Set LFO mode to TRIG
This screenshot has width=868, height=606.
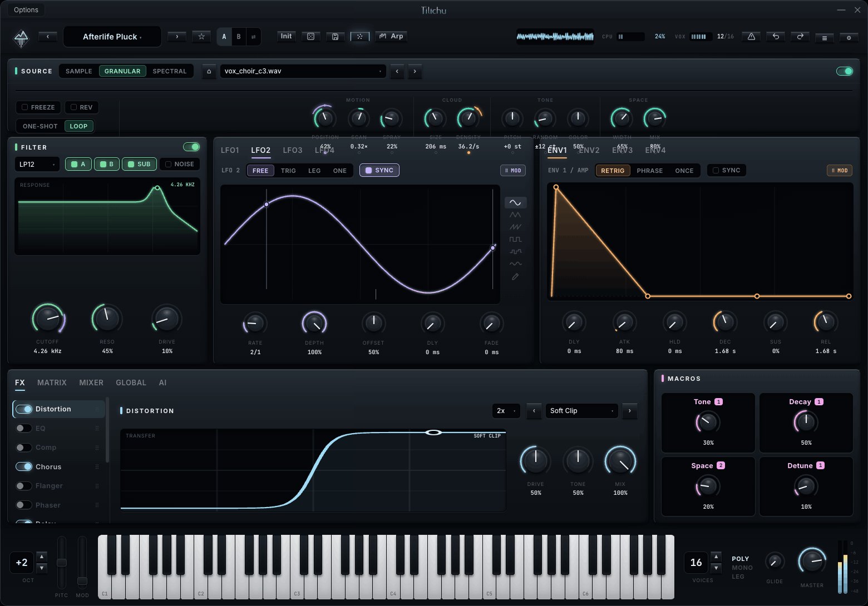[x=288, y=171]
